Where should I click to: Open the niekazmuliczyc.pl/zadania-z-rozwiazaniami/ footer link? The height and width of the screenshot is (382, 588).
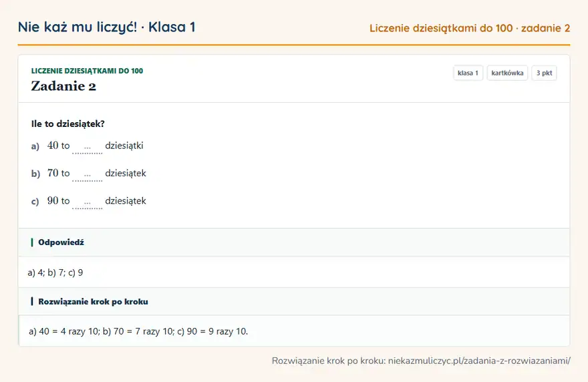point(479,361)
